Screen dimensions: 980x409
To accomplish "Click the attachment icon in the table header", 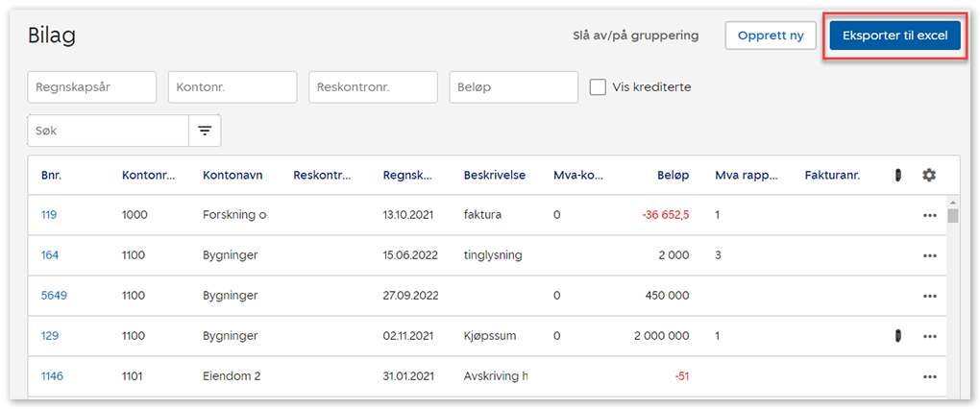I will pos(897,175).
